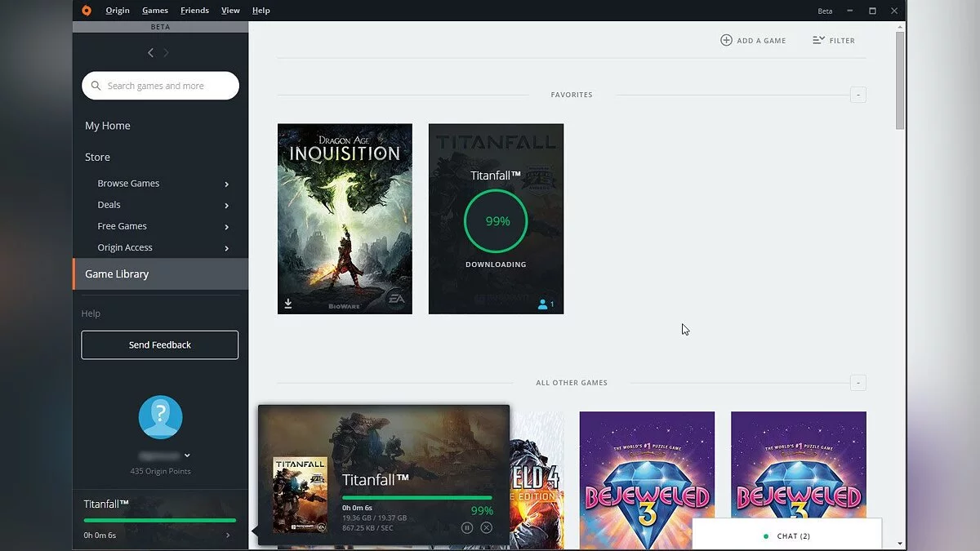Image resolution: width=980 pixels, height=551 pixels.
Task: Open the username account dropdown
Action: tap(187, 455)
